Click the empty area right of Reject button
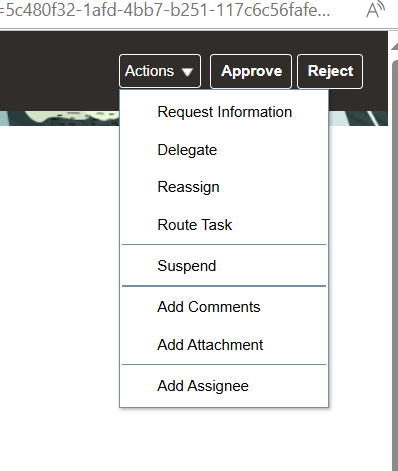This screenshot has height=471, width=398. tap(375, 71)
